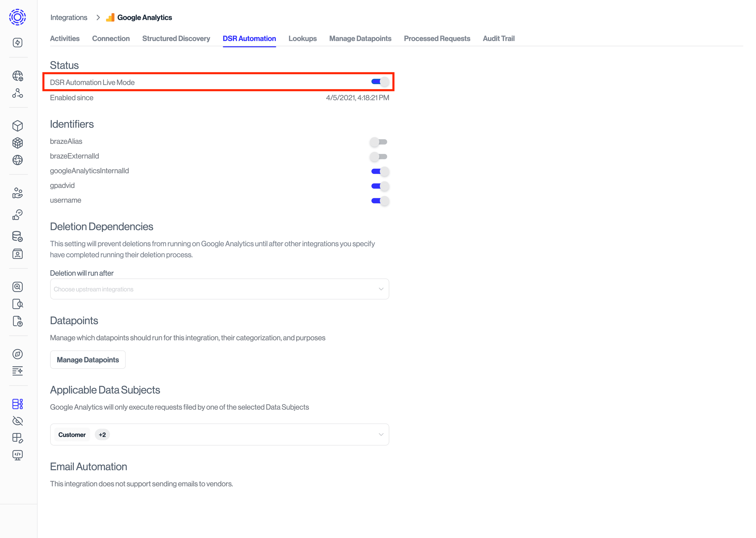Select the globe-with-cube data mapping icon

click(x=18, y=76)
